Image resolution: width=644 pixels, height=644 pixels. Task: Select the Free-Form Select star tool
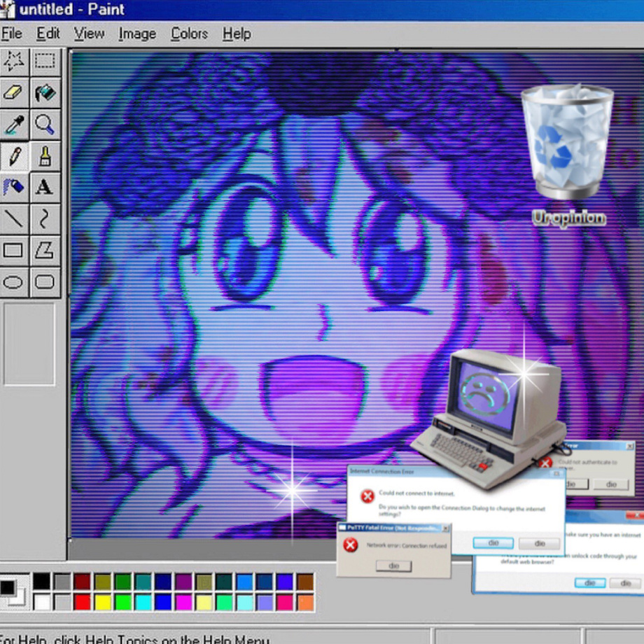tap(15, 62)
